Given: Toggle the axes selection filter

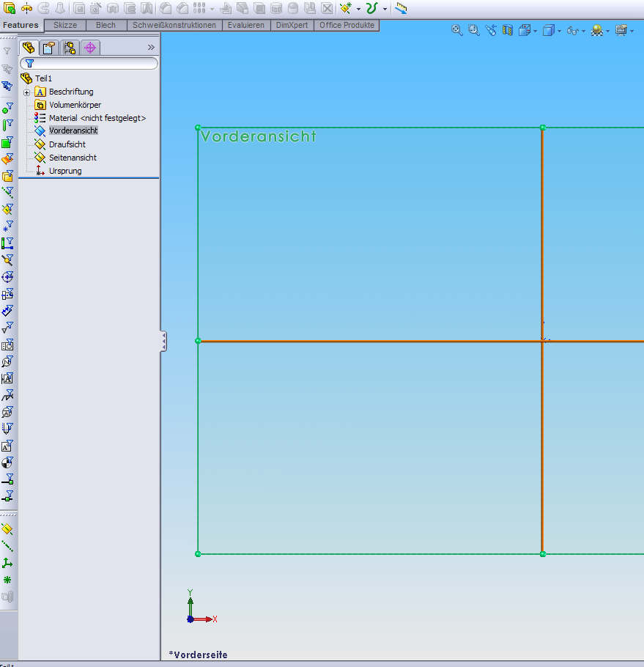Looking at the screenshot, I should [7, 192].
